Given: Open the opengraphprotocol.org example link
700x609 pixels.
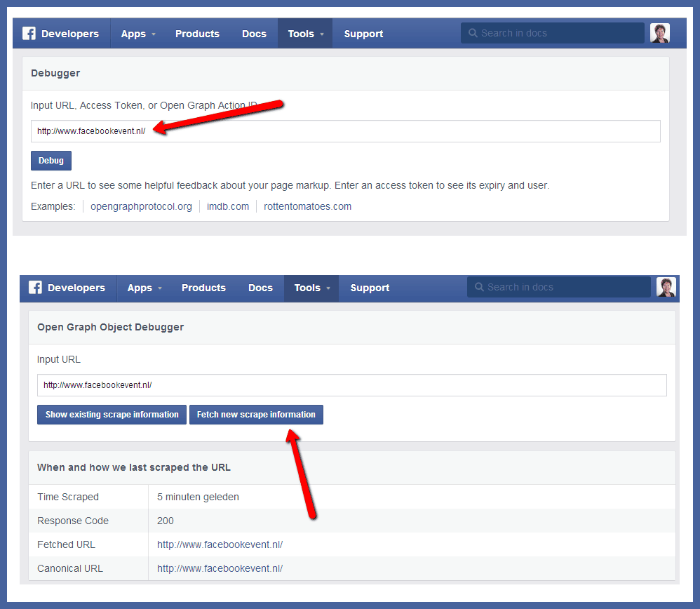Looking at the screenshot, I should click(x=141, y=206).
